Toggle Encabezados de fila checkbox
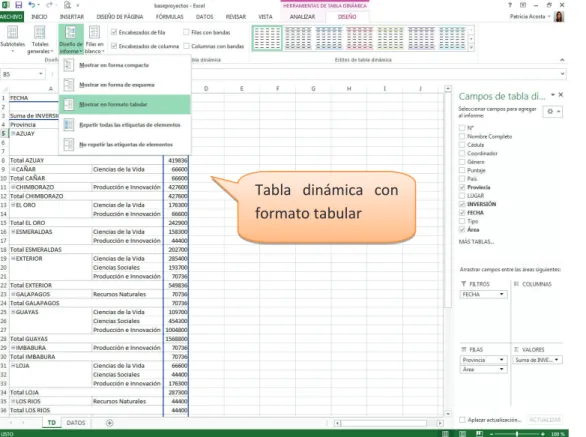Viewport: 586px width, 437px height. [114, 32]
